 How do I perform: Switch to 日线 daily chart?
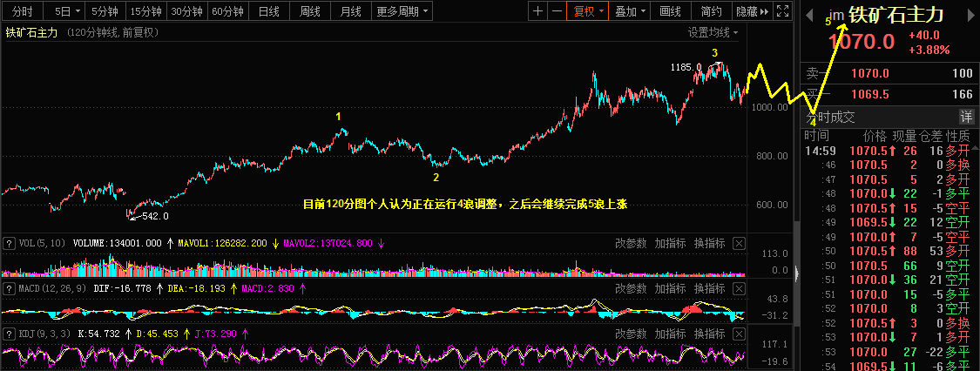point(269,11)
